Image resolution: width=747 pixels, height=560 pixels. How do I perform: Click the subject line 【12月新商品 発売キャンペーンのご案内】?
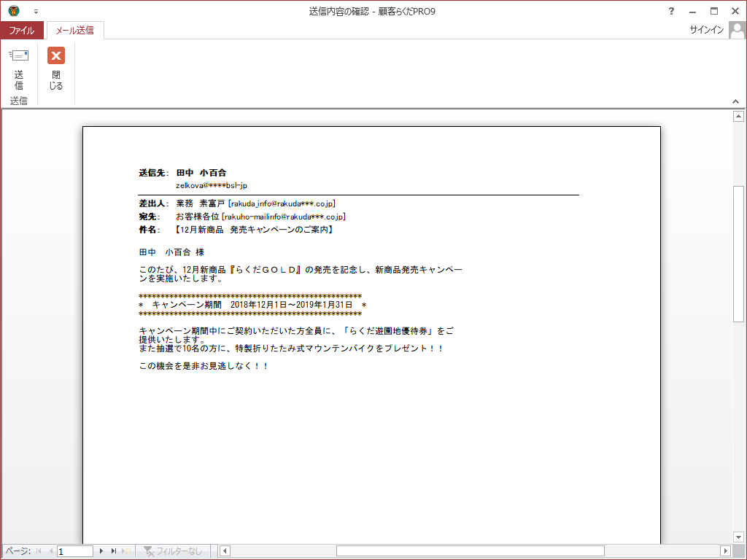coord(255,230)
